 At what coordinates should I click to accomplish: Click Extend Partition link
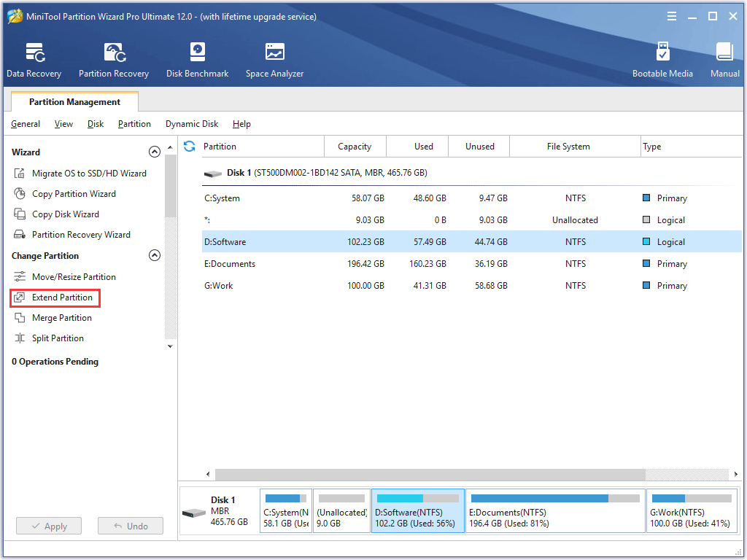click(62, 297)
